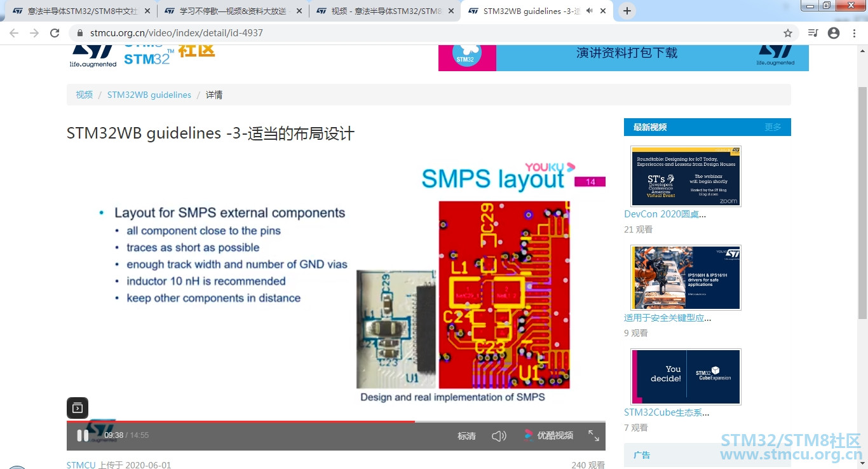The width and height of the screenshot is (868, 469).
Task: Click the 详情 breadcrumb text
Action: (x=214, y=95)
